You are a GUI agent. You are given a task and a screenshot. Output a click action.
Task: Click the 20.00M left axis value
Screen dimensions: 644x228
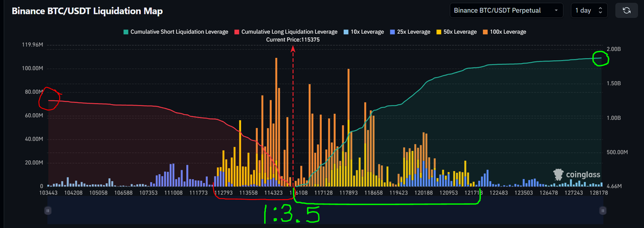tap(33, 163)
